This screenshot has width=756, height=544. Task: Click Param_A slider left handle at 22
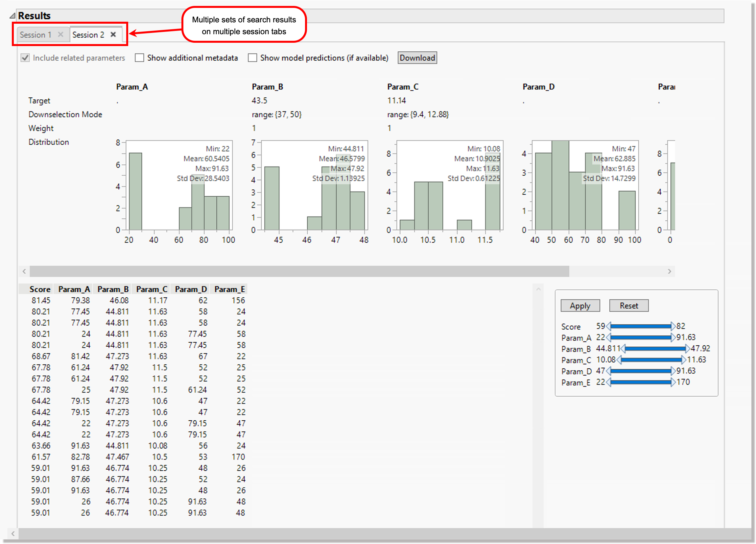pyautogui.click(x=608, y=337)
